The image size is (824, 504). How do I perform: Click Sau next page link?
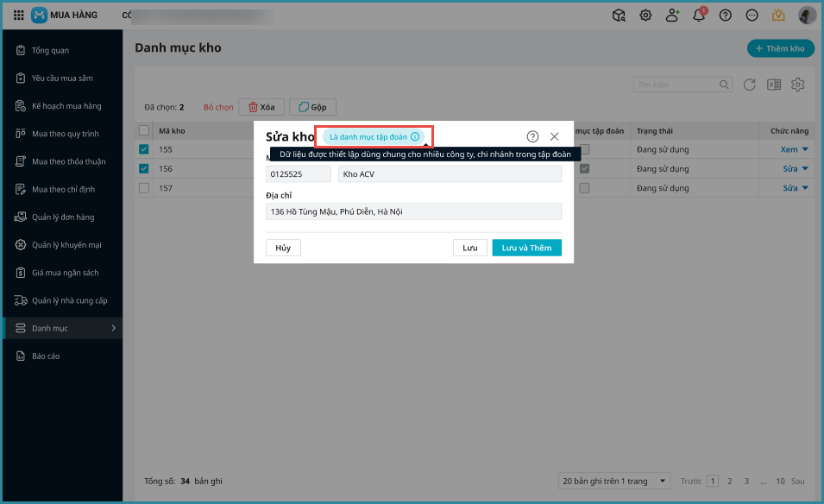point(798,482)
